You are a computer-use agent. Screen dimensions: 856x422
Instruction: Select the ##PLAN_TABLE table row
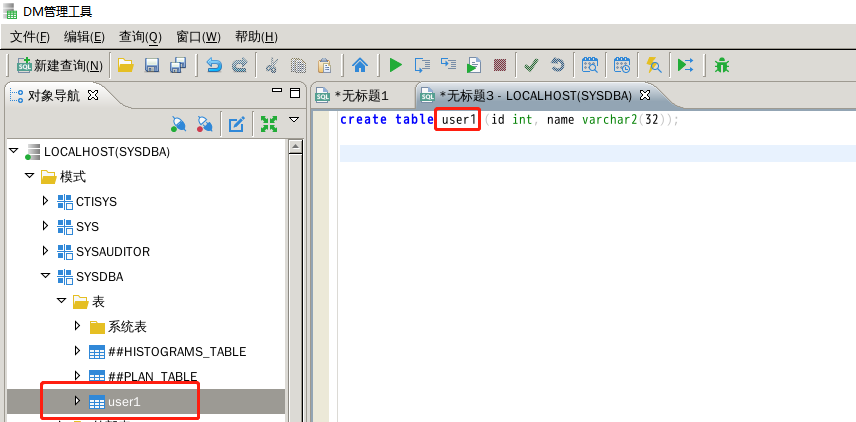click(152, 376)
